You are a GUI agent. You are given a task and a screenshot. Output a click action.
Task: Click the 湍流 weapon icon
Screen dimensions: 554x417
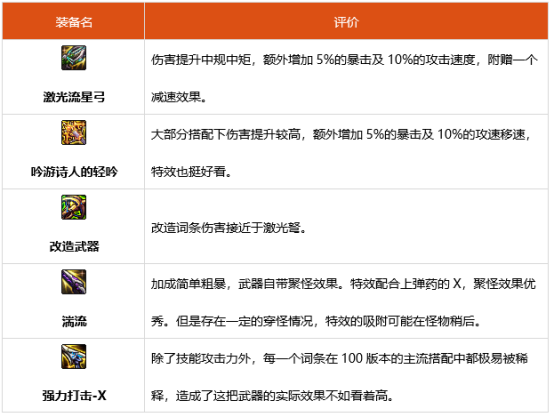pyautogui.click(x=73, y=282)
